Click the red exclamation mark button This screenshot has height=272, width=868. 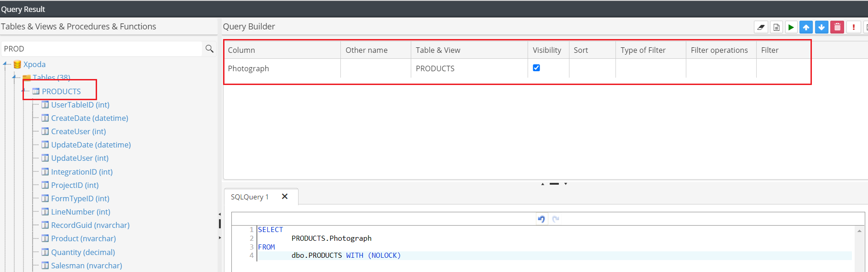[x=854, y=27]
